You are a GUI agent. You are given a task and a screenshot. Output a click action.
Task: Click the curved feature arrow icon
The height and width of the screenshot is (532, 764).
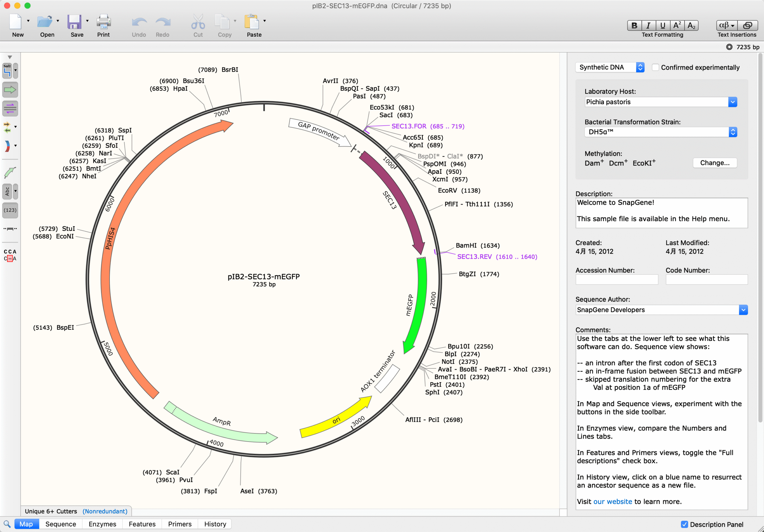(x=10, y=173)
